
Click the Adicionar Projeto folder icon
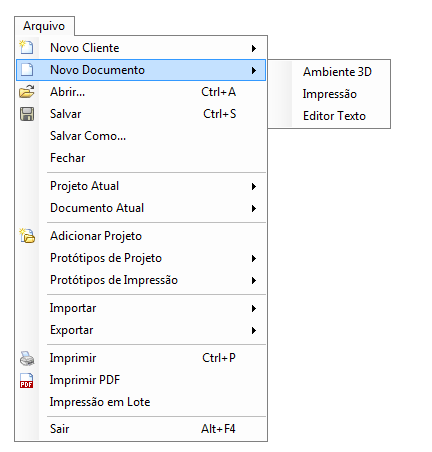pos(27,236)
